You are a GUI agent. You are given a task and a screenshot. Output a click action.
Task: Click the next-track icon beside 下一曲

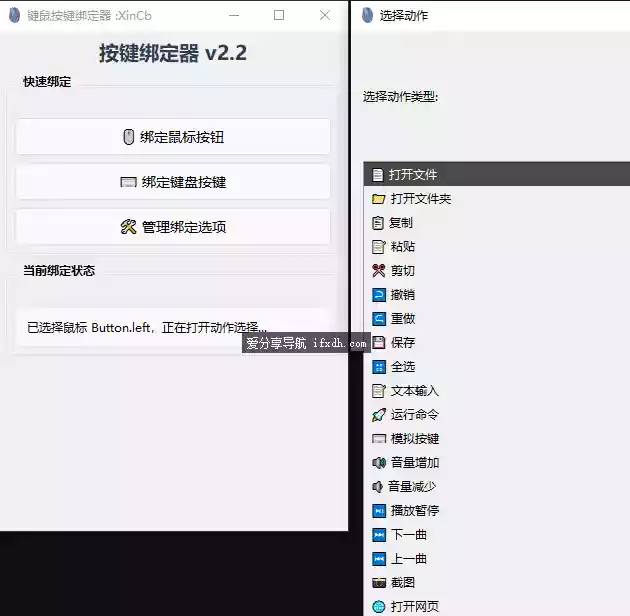(379, 535)
